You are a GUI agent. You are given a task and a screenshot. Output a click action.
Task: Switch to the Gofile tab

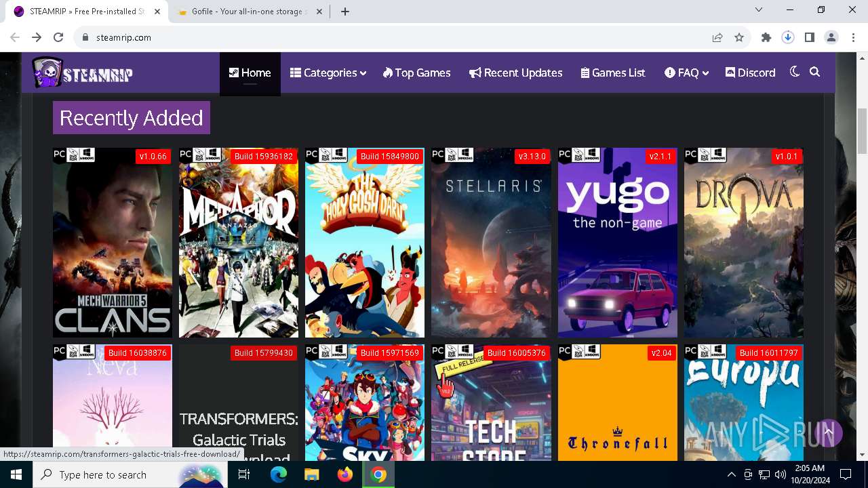(x=248, y=12)
